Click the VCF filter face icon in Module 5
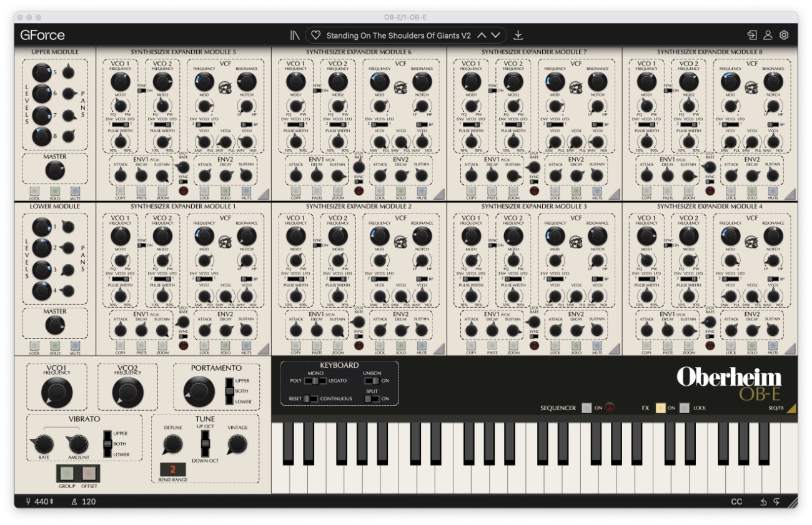812x525 pixels. [225, 87]
